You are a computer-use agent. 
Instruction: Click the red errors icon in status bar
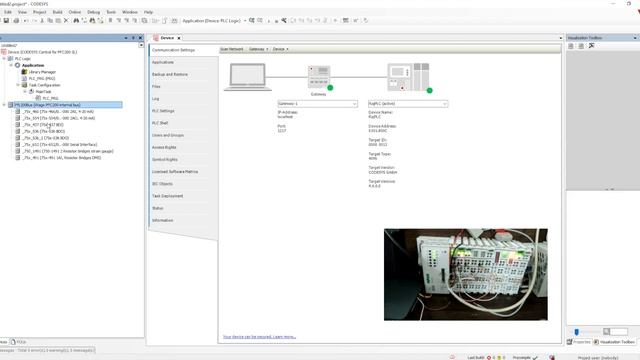[x=489, y=358]
